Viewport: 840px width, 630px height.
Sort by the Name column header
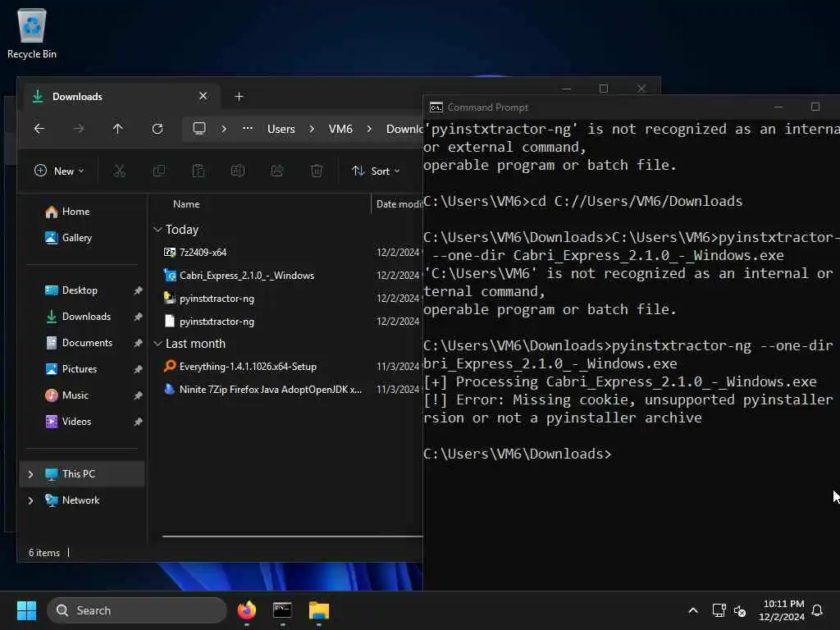(x=186, y=204)
